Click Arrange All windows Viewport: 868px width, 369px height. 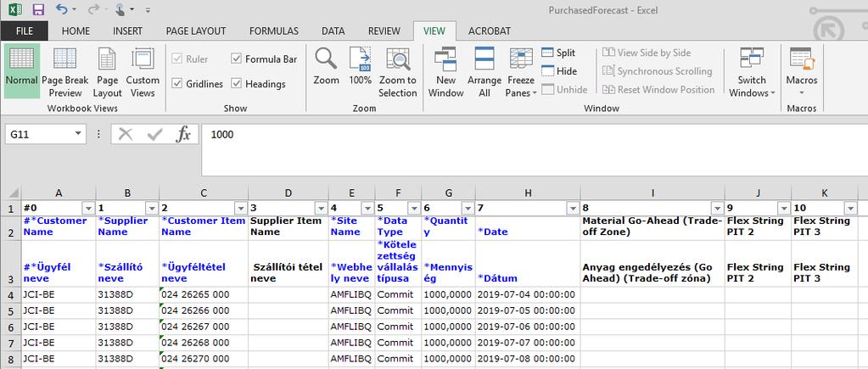(484, 72)
